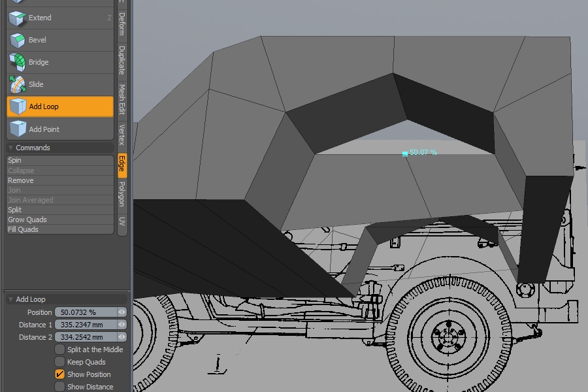
Task: Select the Slide tool icon
Action: tap(17, 84)
